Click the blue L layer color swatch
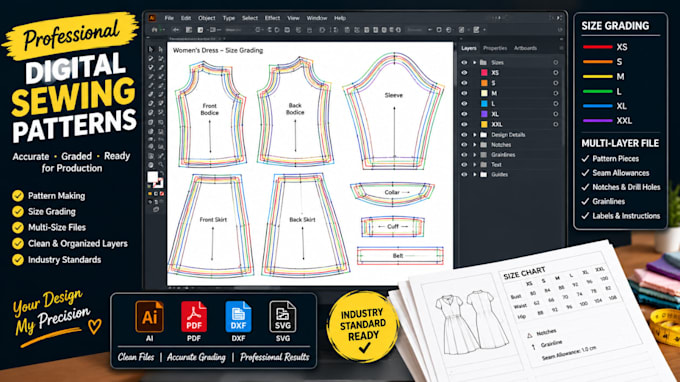This screenshot has height=382, width=680. [484, 104]
